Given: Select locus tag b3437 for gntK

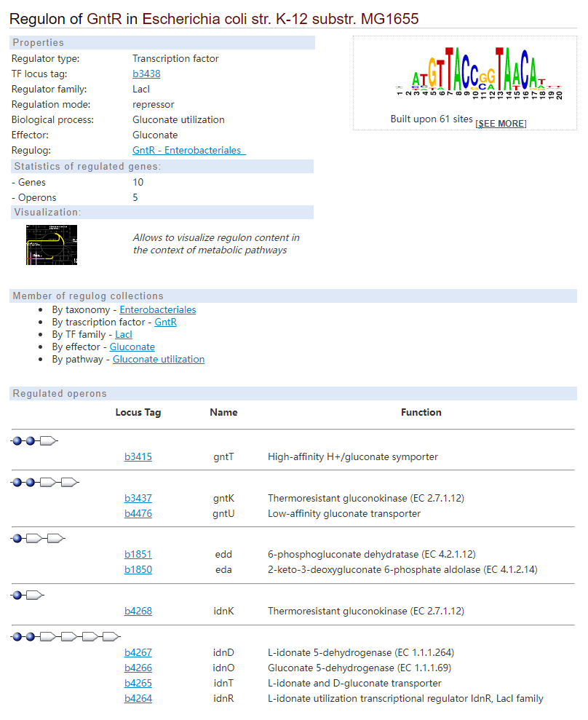Looking at the screenshot, I should [x=138, y=498].
